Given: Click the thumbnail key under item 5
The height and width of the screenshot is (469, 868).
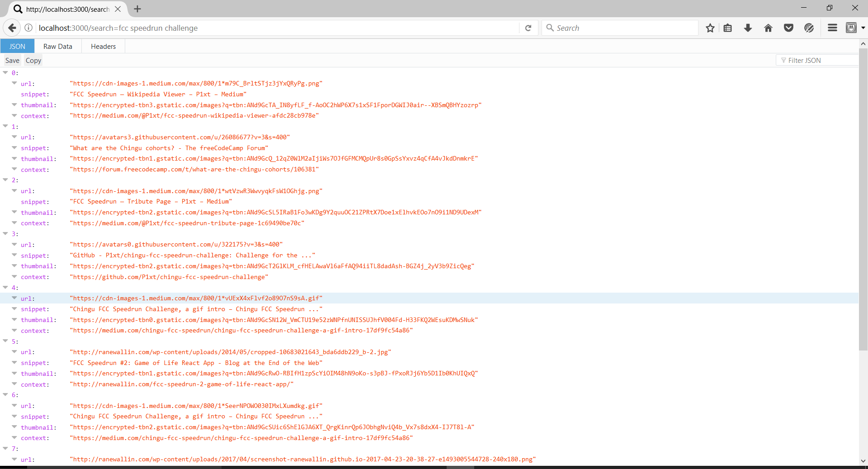Looking at the screenshot, I should click(x=38, y=374).
